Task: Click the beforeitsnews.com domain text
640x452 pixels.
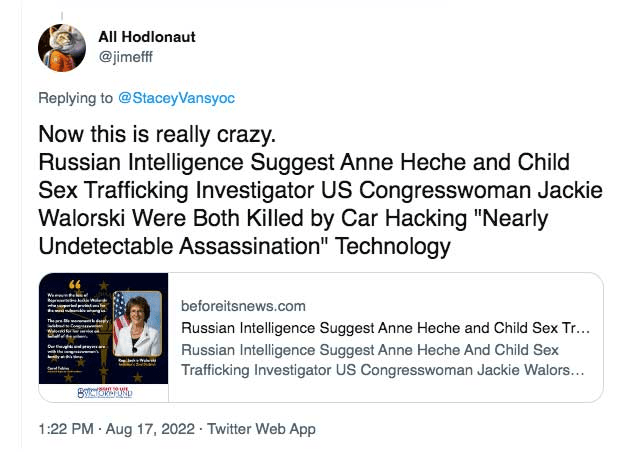Action: (x=244, y=306)
